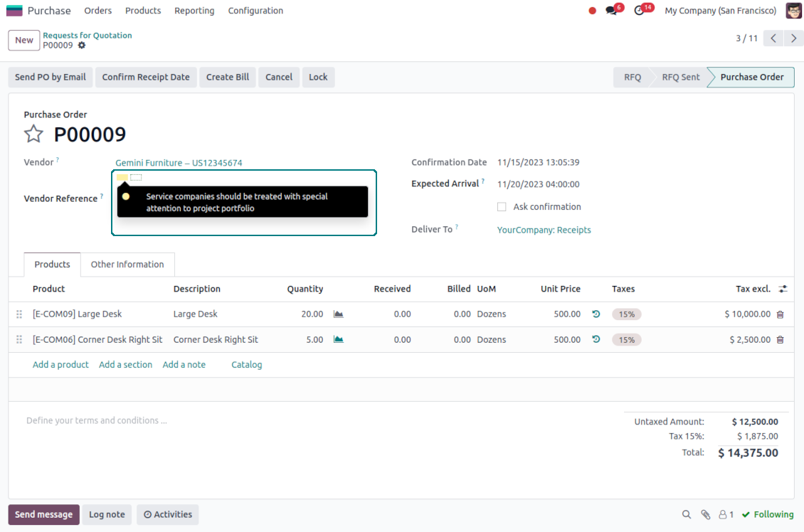Open the My Company (San Francisco) switcher
The height and width of the screenshot is (532, 804).
(720, 11)
